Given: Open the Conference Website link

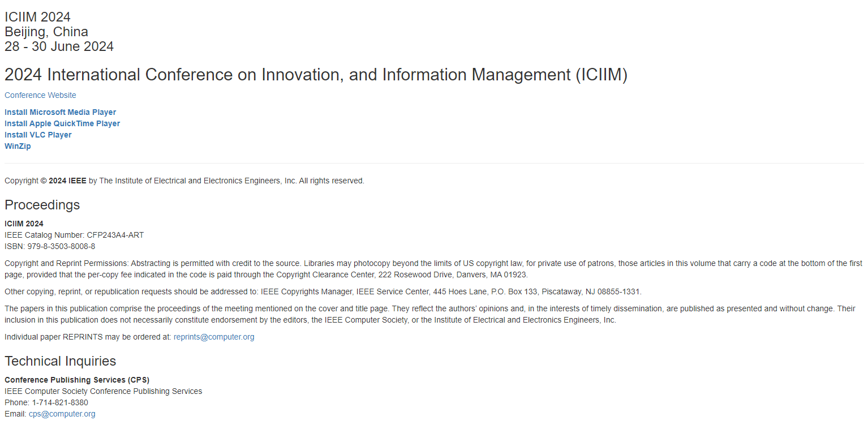Looking at the screenshot, I should click(x=40, y=95).
